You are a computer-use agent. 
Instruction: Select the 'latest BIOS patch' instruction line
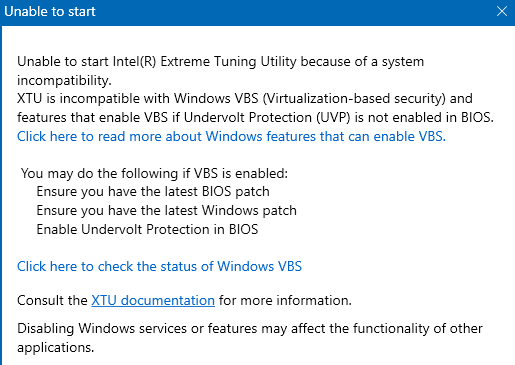(x=153, y=192)
